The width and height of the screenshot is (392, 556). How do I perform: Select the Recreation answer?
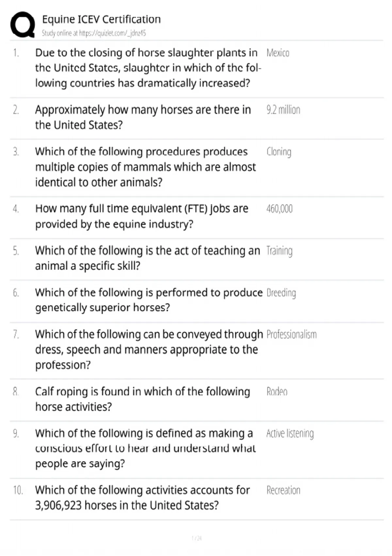[283, 490]
